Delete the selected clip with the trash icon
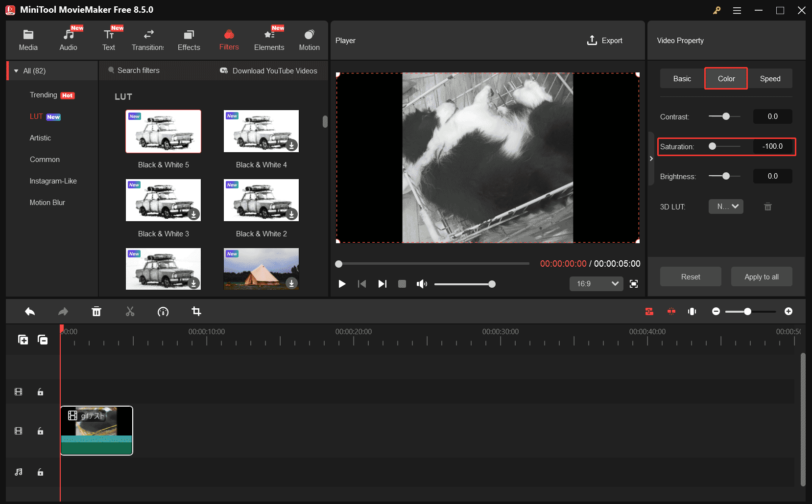 point(96,311)
